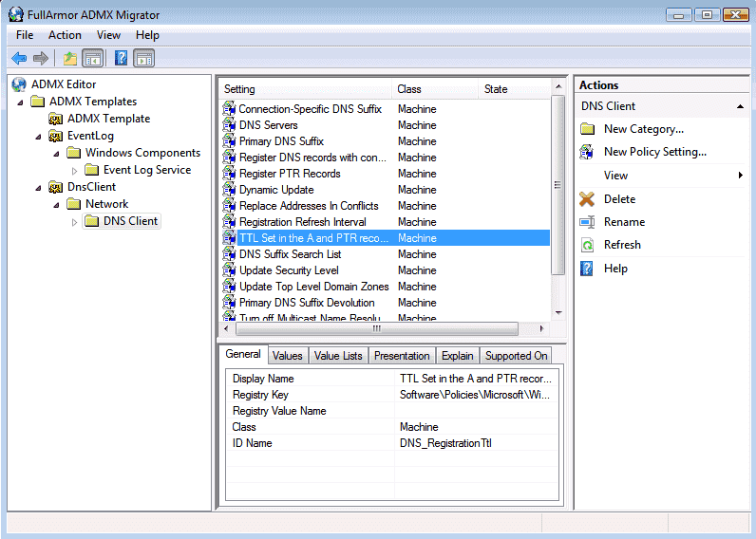756x539 pixels.
Task: Select the Connection-Specific DNS Suffix setting
Action: click(x=310, y=109)
